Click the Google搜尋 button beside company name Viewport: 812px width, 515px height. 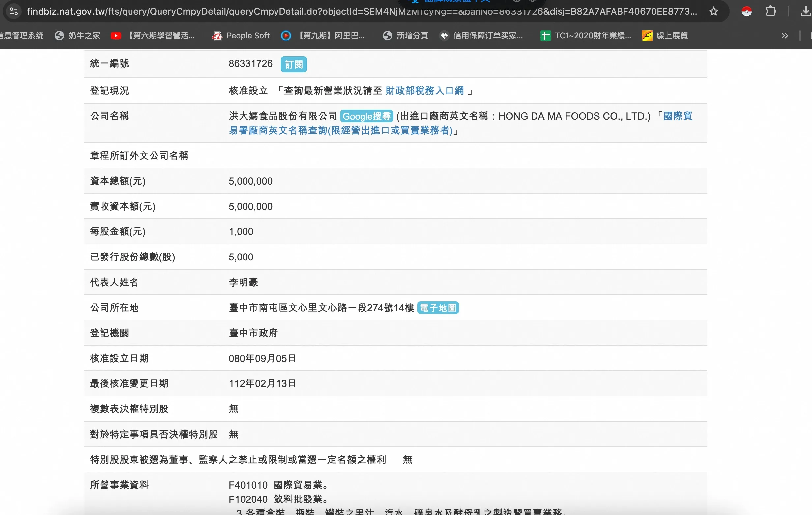click(366, 116)
